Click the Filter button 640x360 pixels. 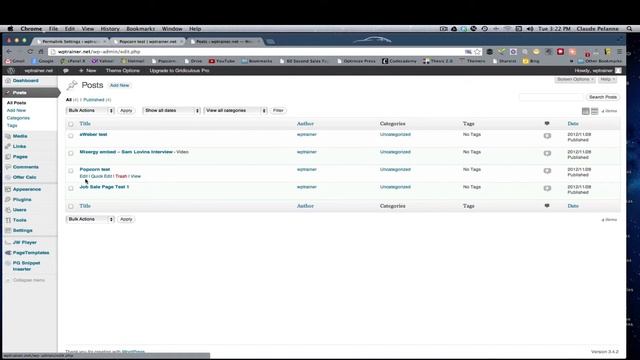click(278, 111)
